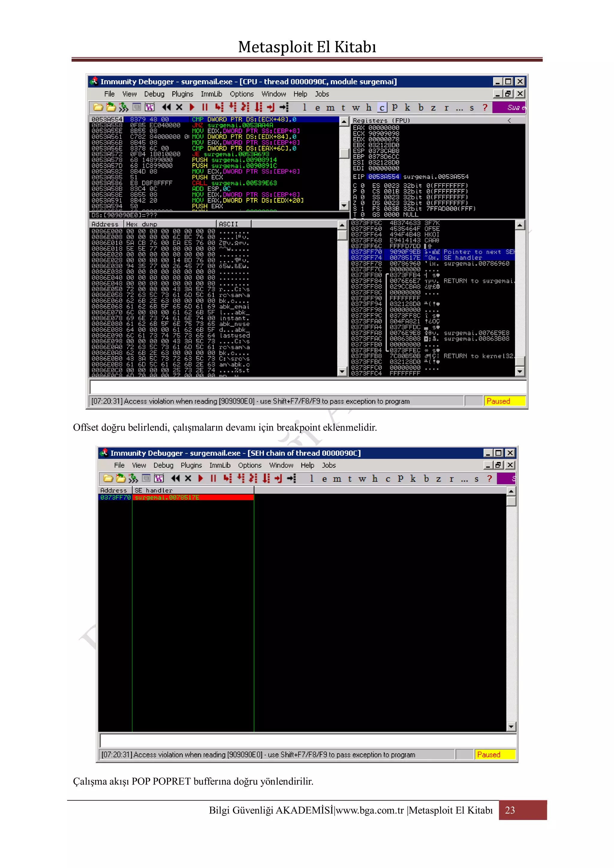The width and height of the screenshot is (614, 868).
Task: Show Breakpoints (b) in SEH chain window toolbar
Action: point(426,479)
